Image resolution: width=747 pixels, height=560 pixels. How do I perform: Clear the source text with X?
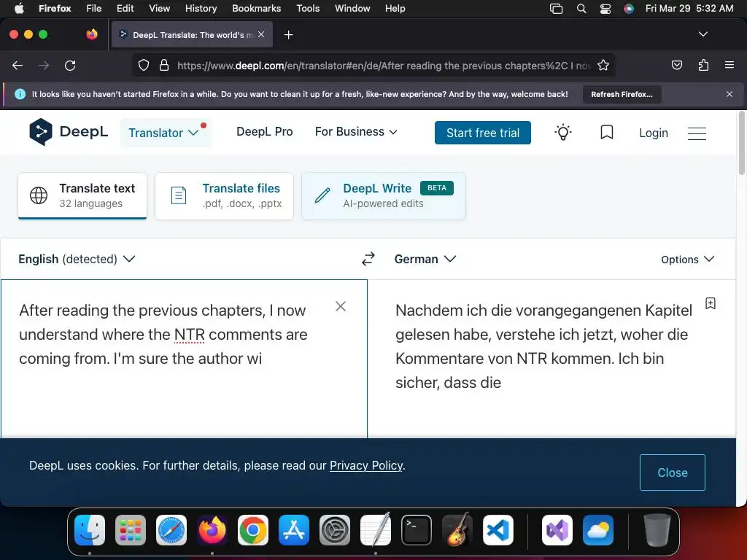340,306
